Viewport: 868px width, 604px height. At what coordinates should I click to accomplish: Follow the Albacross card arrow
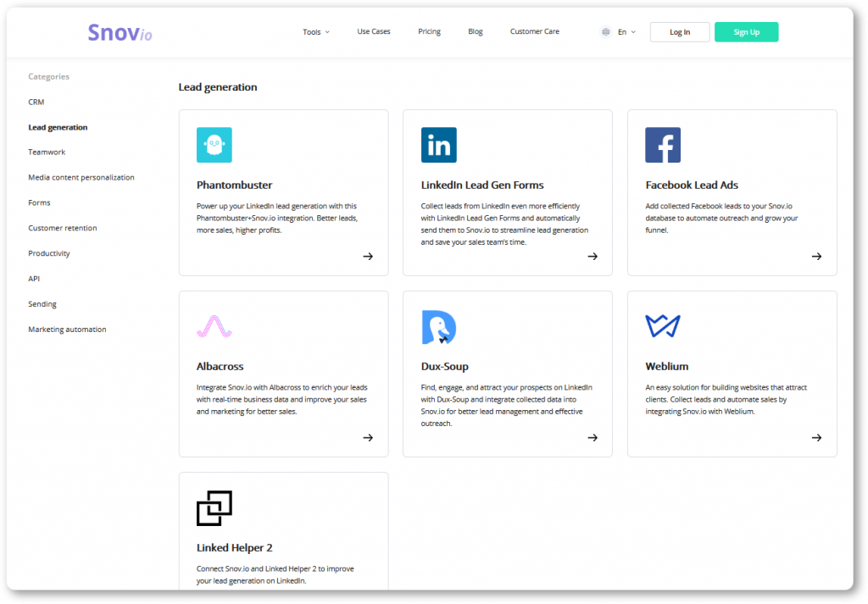click(x=368, y=437)
